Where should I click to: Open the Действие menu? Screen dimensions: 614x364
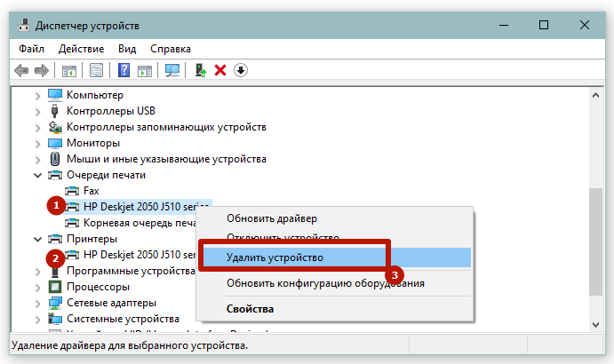click(x=81, y=49)
